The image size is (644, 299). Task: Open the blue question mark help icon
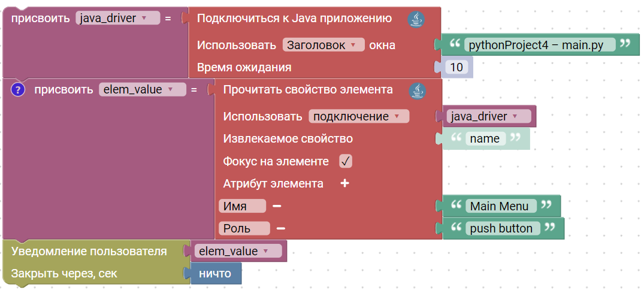coord(18,89)
